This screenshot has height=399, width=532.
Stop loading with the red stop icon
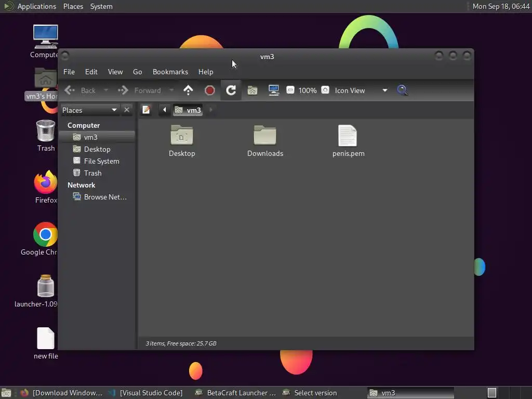(210, 90)
